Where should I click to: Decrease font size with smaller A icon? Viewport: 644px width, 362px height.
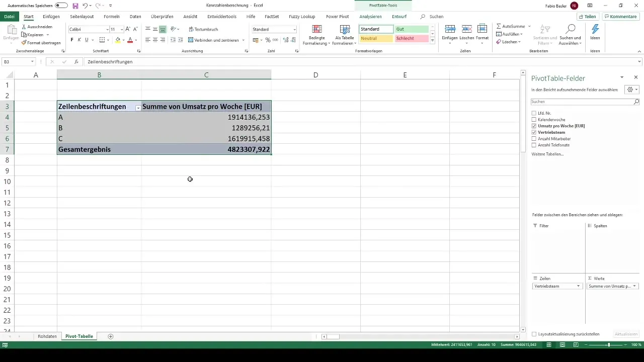135,29
